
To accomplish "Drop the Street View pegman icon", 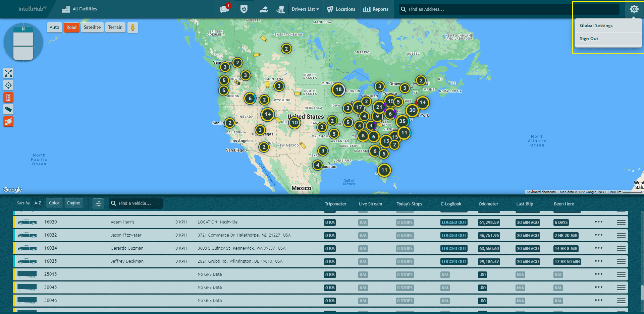I will (x=132, y=27).
